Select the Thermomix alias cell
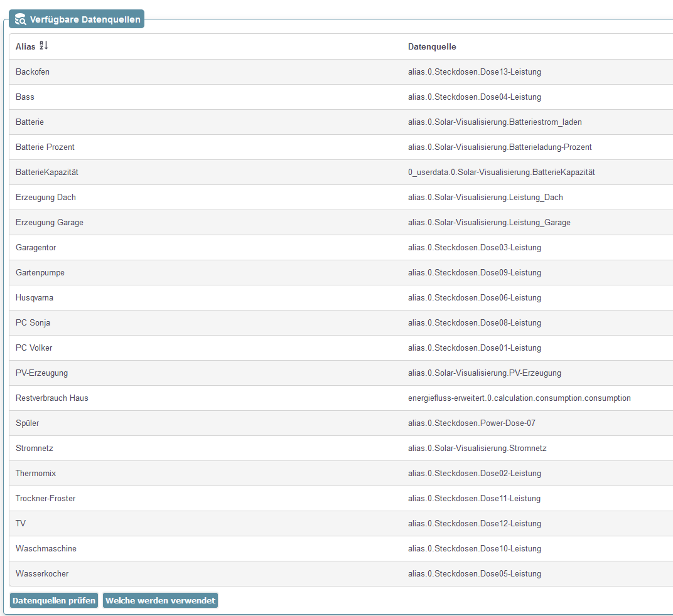The height and width of the screenshot is (616, 673). [36, 473]
